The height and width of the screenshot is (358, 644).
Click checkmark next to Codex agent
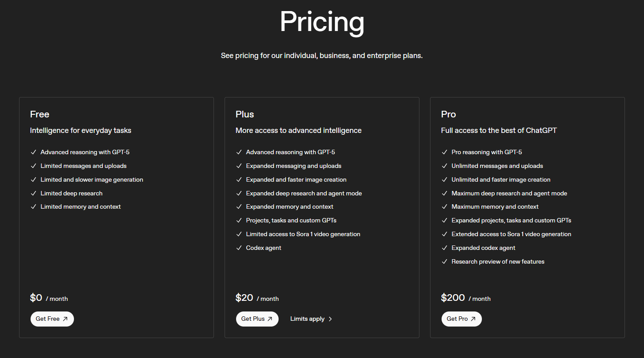point(239,248)
